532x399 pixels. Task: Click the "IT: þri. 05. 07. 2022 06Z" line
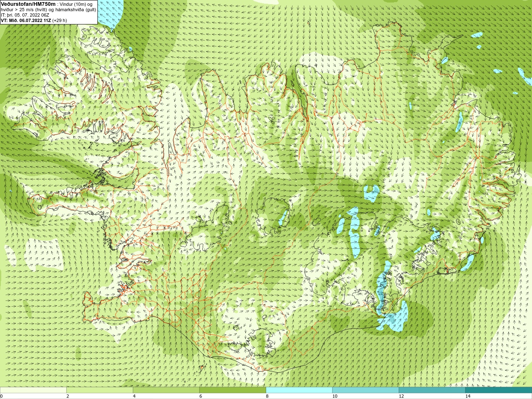pos(25,15)
